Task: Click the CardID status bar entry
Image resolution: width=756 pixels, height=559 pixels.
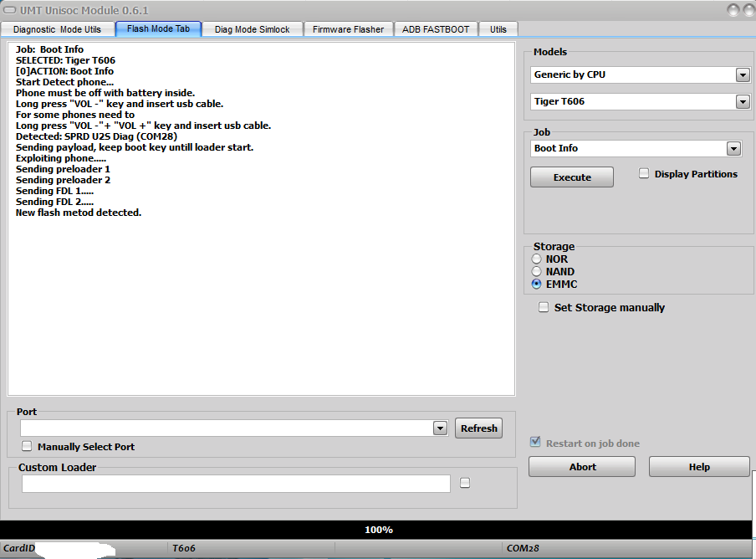Action: 19,548
